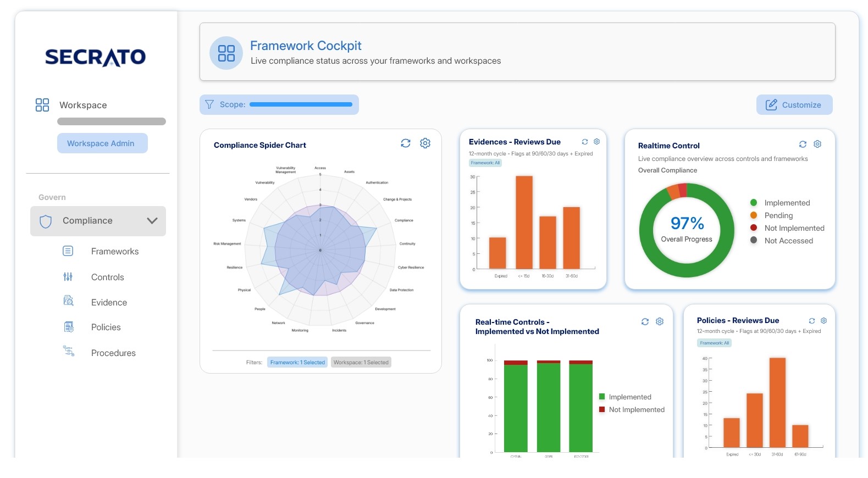The image size is (868, 478).
Task: Open Real-time Controls Implemented chart settings
Action: coord(660,321)
